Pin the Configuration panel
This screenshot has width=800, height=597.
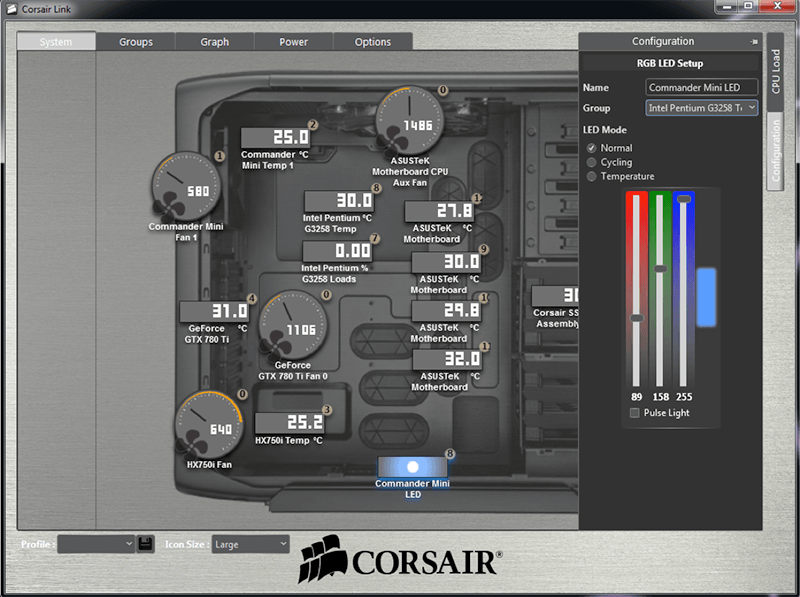[754, 42]
